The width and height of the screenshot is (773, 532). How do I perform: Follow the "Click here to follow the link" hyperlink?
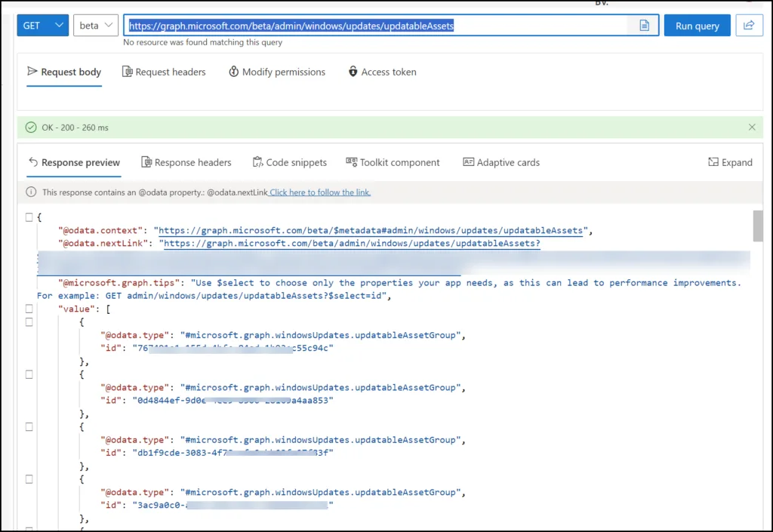[320, 192]
